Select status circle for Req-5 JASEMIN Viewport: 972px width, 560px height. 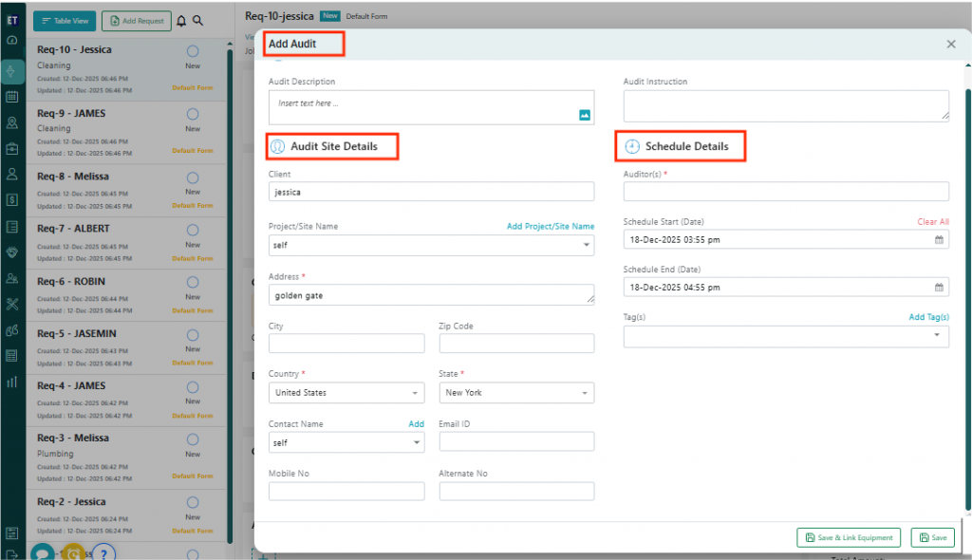pyautogui.click(x=193, y=334)
